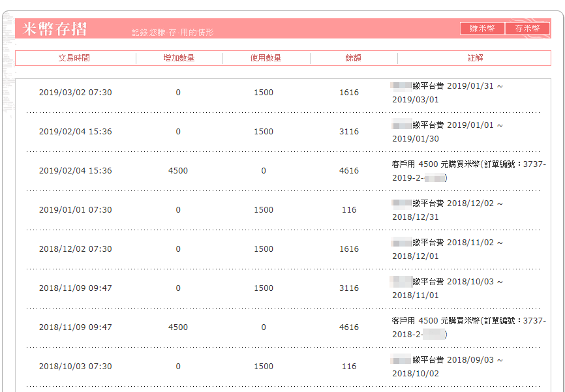Open the 存米幣 button

(x=527, y=29)
